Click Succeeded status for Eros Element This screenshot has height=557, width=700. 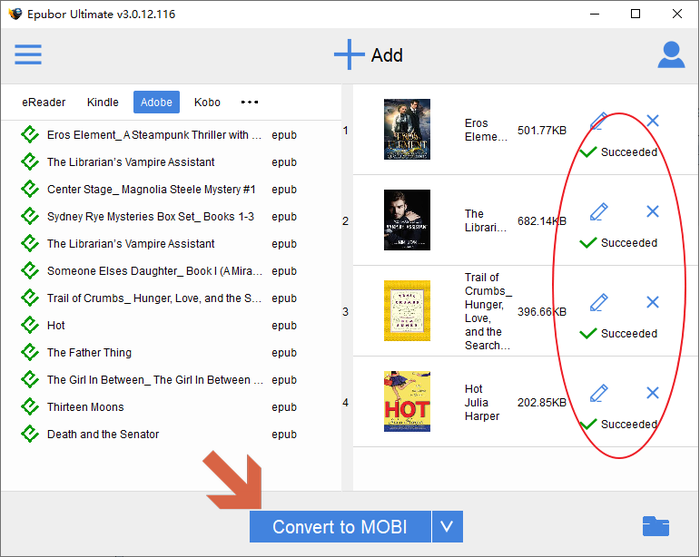click(x=618, y=152)
